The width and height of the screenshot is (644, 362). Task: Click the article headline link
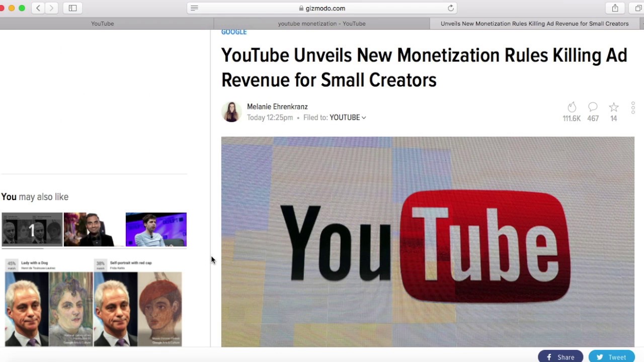tap(424, 67)
